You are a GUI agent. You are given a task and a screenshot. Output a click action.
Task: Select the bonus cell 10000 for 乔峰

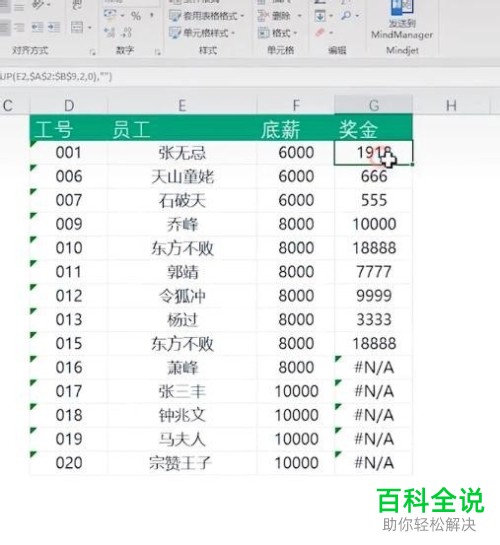click(374, 224)
